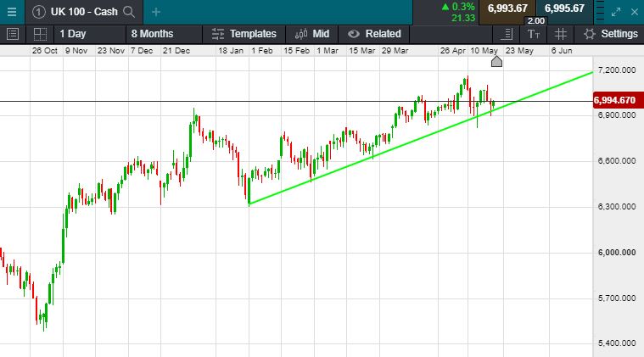Click the text tool icon

click(533, 34)
